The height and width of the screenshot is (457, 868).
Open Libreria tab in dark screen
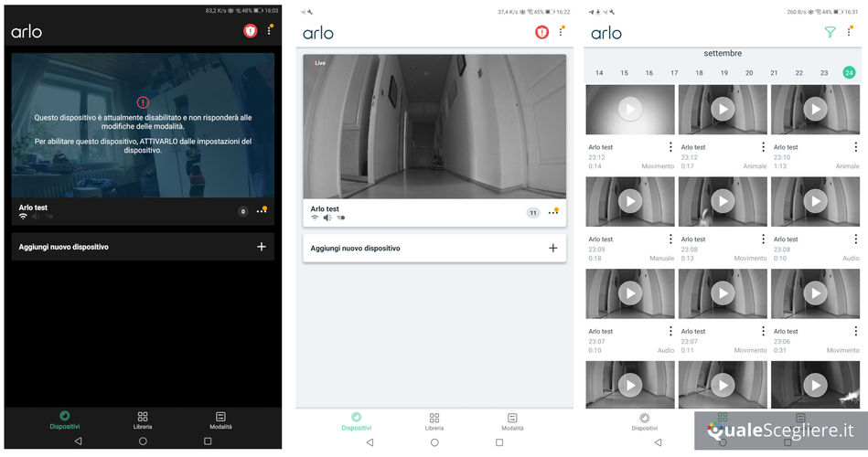pos(143,420)
